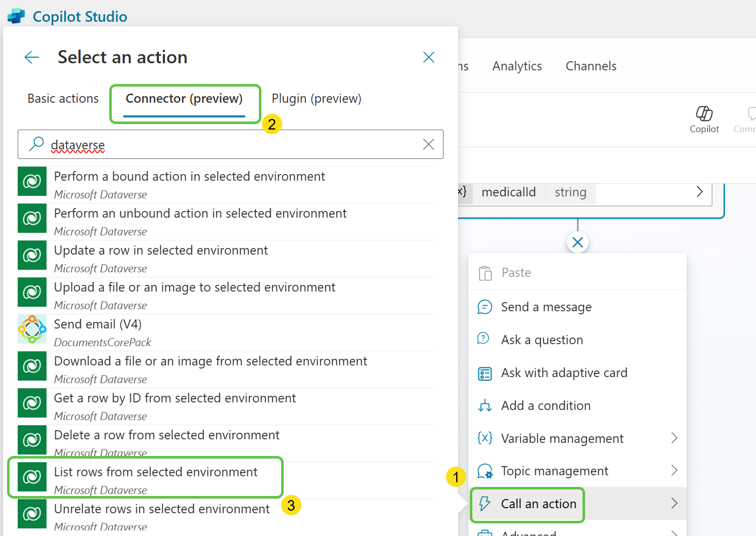Viewport: 756px width, 536px height.
Task: Click the Add a condition branch icon
Action: click(485, 405)
